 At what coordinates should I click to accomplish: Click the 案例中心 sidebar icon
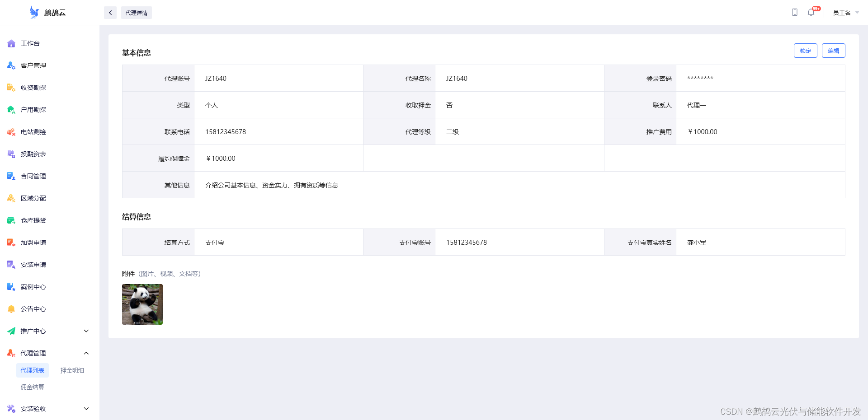(x=11, y=287)
